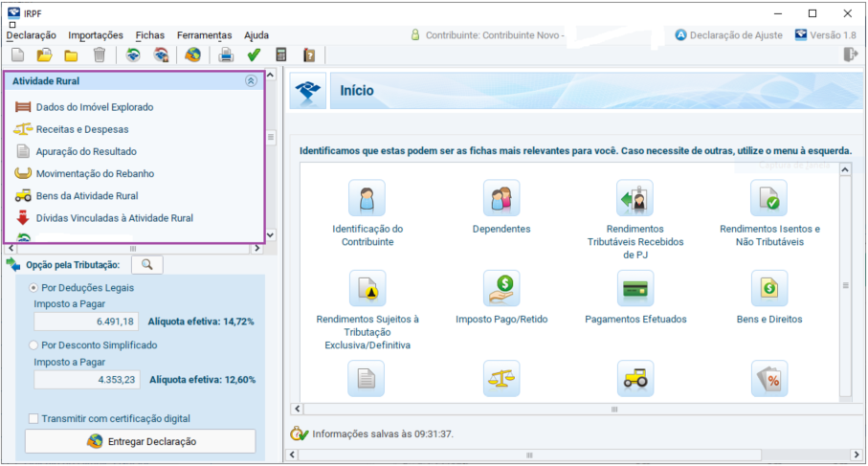Select the Por Deduções Legais radio option

[33, 288]
